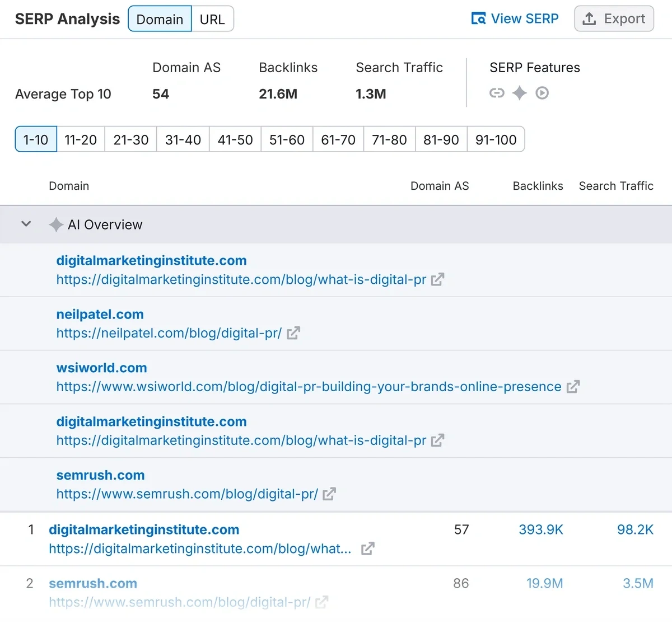The image size is (672, 633).
Task: Open neilpatel.com post via its external link icon
Action: [293, 333]
